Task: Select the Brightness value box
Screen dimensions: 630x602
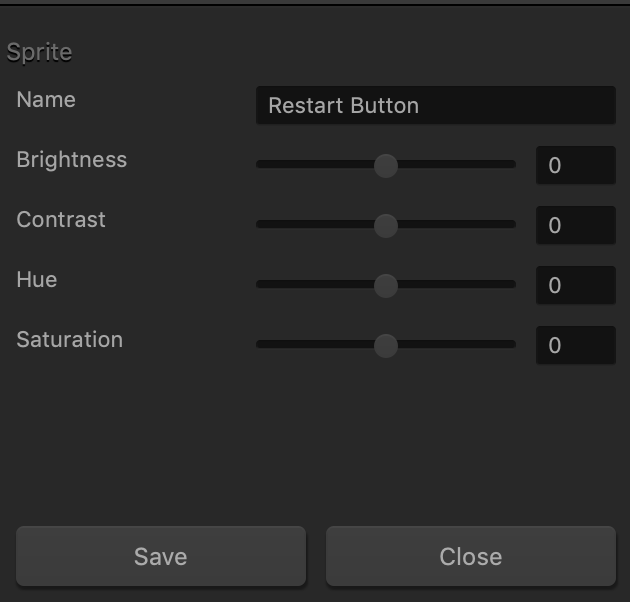Action: pos(575,165)
